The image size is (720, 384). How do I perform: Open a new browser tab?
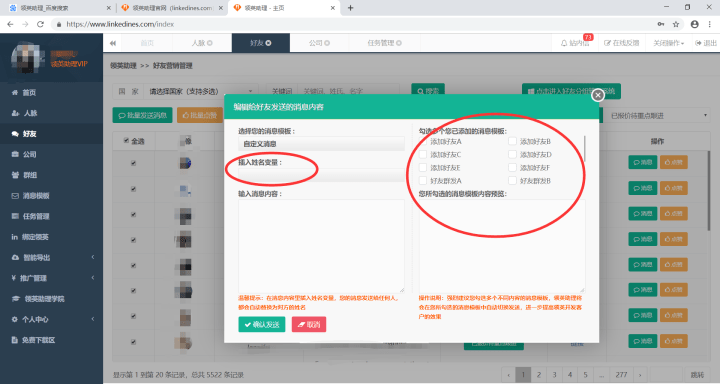point(350,8)
